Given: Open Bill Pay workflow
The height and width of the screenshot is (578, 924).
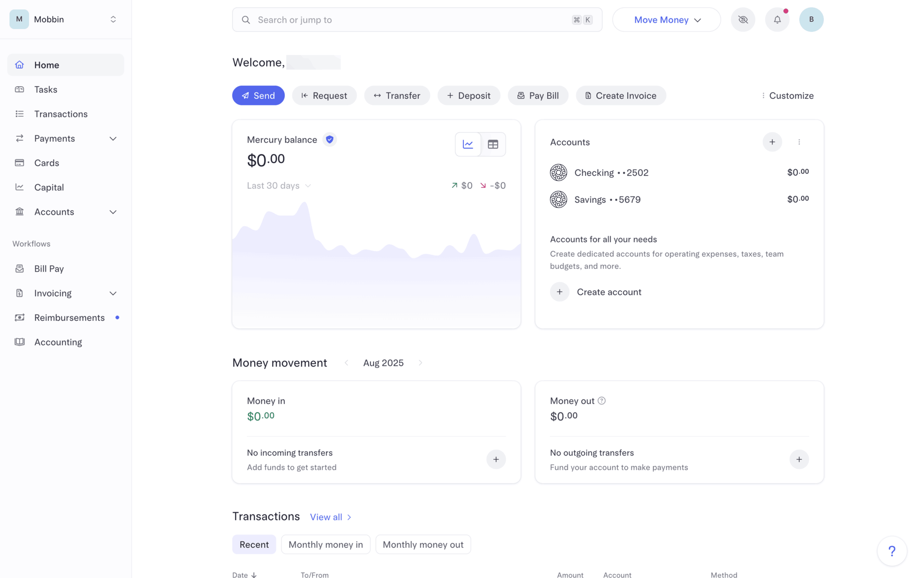Looking at the screenshot, I should pos(65,269).
